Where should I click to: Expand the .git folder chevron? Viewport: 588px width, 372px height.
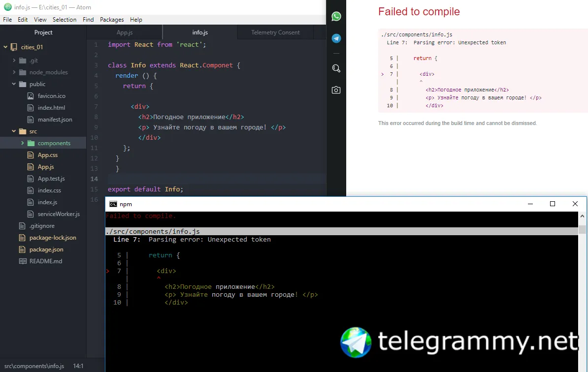pos(14,61)
